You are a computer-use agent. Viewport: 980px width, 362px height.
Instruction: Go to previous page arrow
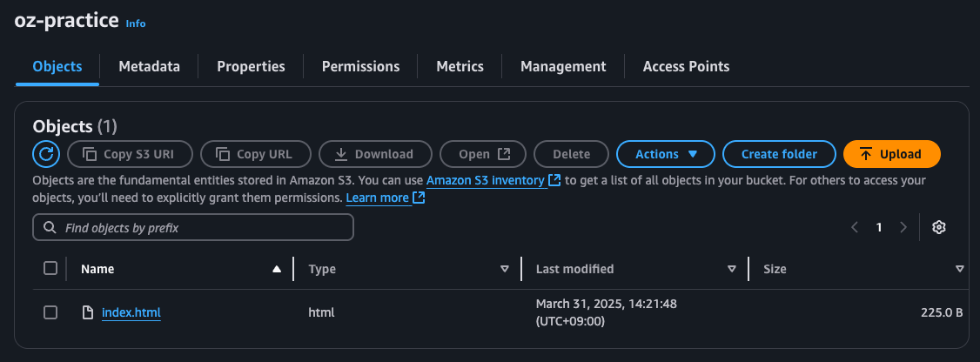point(855,227)
